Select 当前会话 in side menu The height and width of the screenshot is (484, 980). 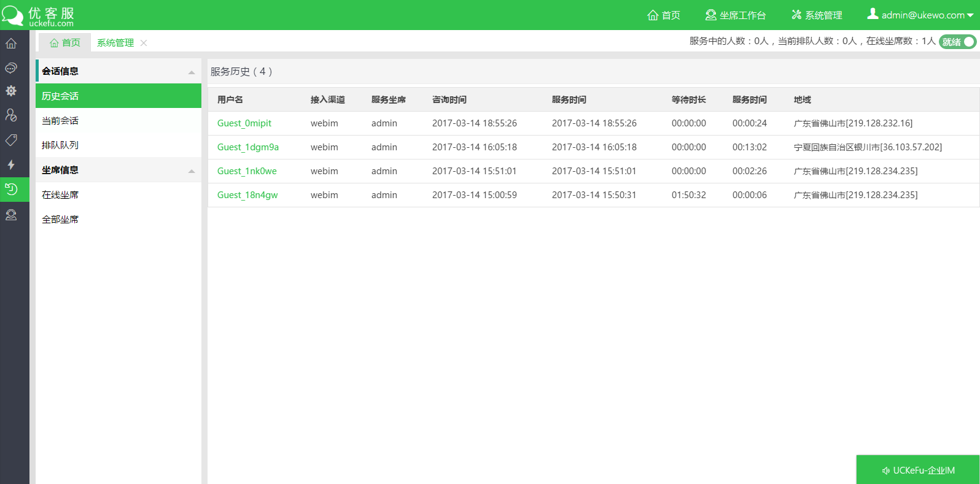point(119,120)
